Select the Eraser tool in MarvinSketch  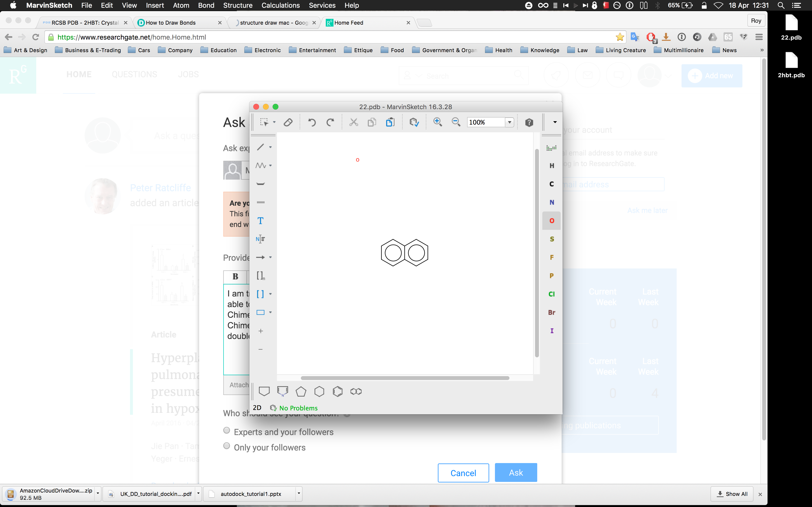[x=288, y=122]
